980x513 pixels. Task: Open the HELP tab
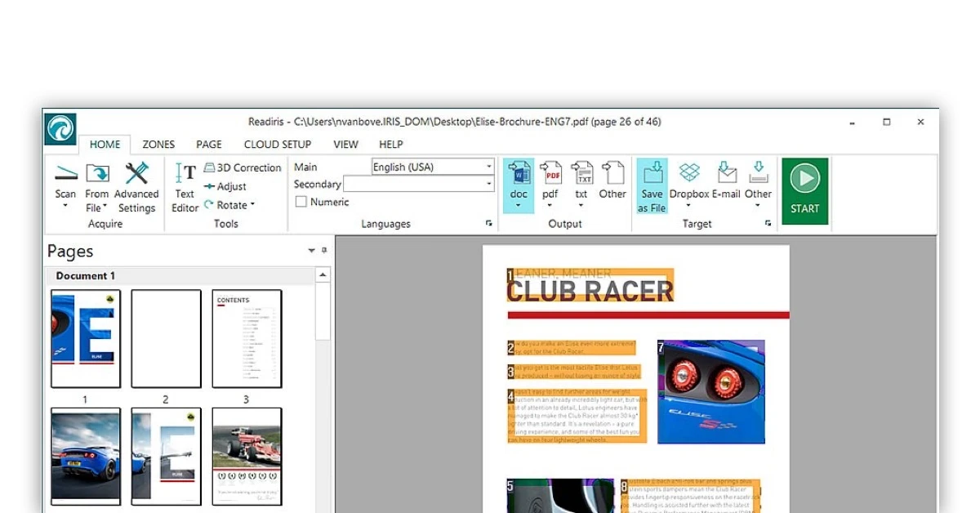[391, 144]
